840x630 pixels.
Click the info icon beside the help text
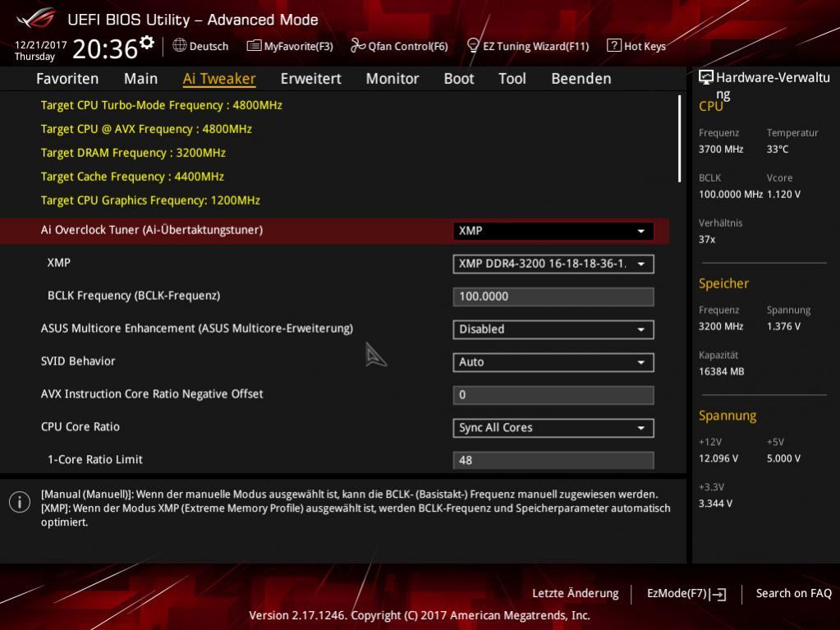(20, 502)
